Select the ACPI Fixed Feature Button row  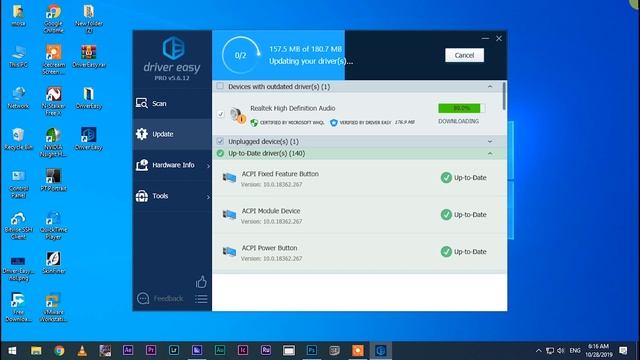[359, 178]
